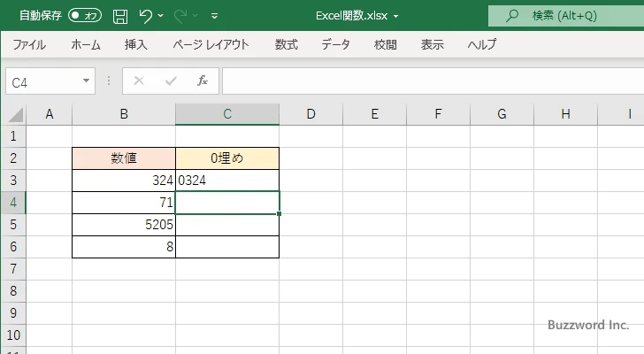
Task: Select cell containing 5205
Action: [x=124, y=225]
